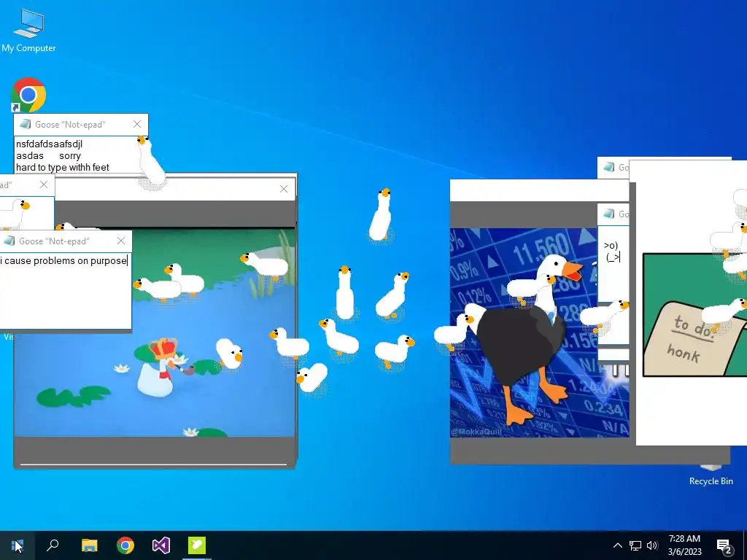Image resolution: width=747 pixels, height=560 pixels.
Task: Click the 'to do: honk' note image
Action: pyautogui.click(x=694, y=315)
